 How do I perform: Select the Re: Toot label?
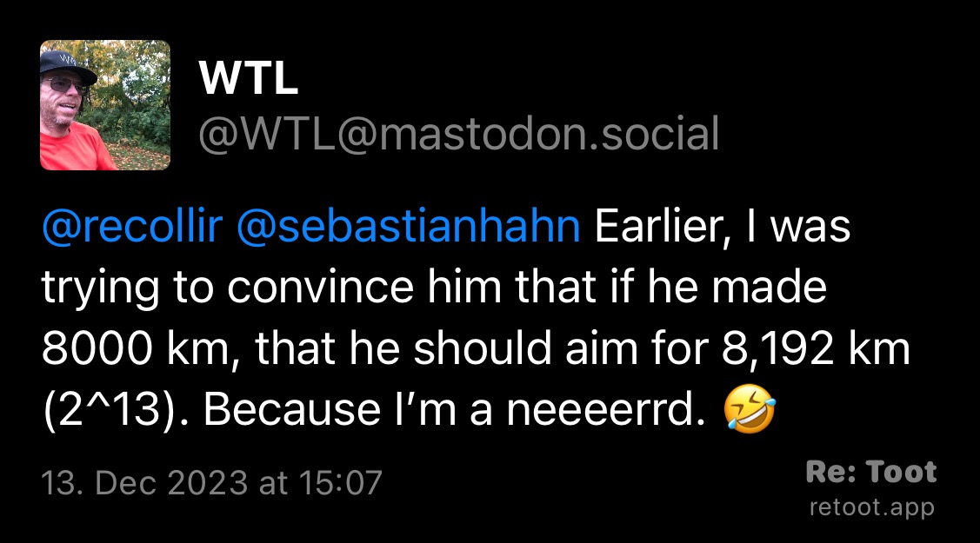tap(871, 472)
